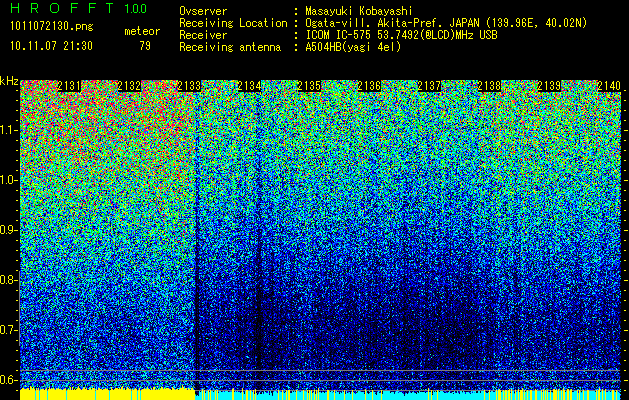Image resolution: width=629 pixels, height=400 pixels.
Task: Select the filename 1011072130.png
Action: (52, 27)
